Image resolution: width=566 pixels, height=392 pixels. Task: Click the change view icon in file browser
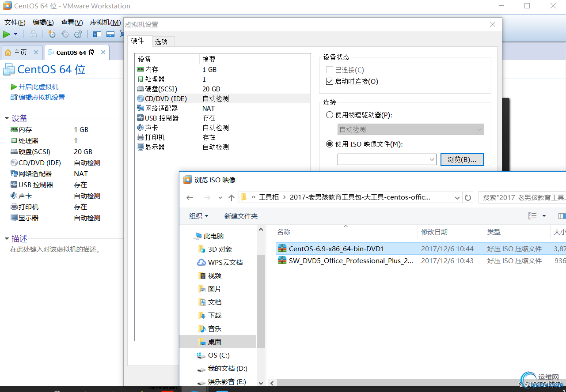coord(532,216)
